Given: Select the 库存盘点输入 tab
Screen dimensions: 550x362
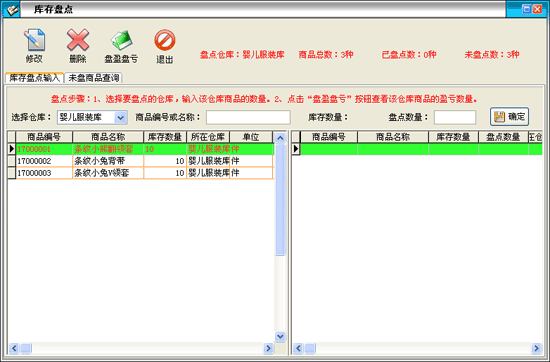Looking at the screenshot, I should (34, 78).
